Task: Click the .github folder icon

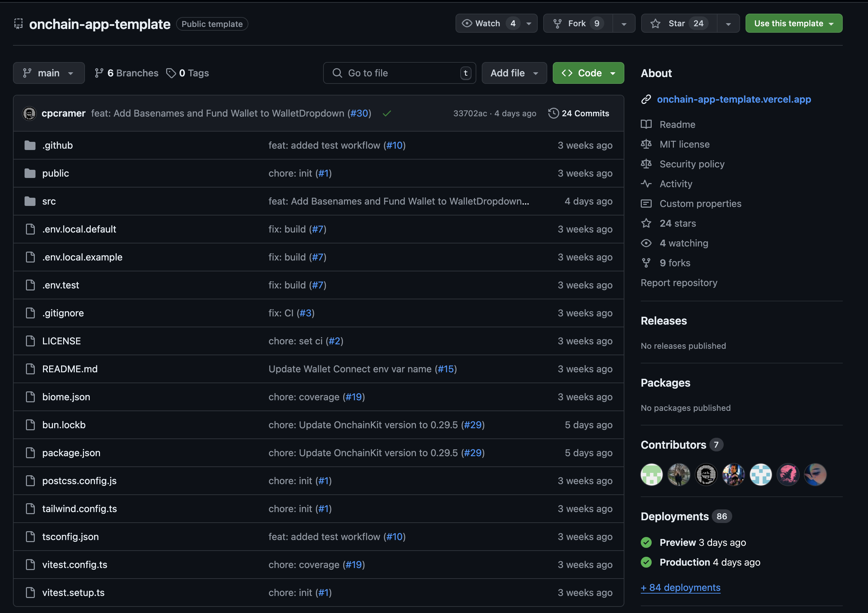Action: coord(30,146)
